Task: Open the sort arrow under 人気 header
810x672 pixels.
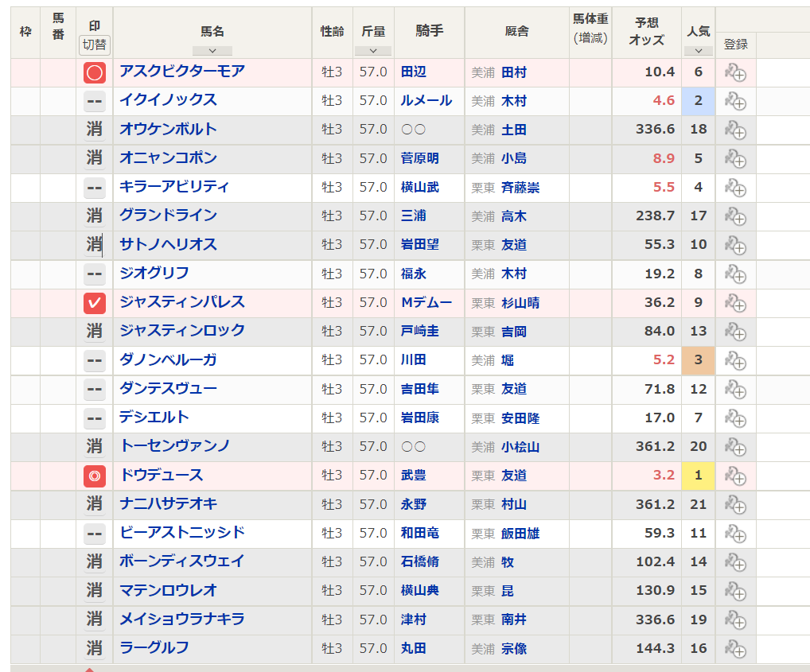Action: point(698,51)
